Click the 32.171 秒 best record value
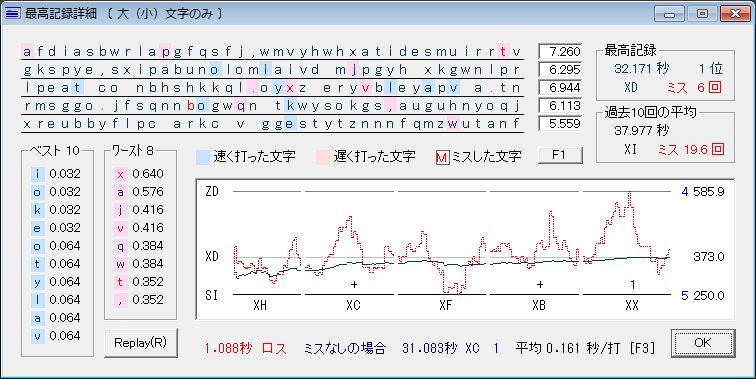Image resolution: width=756 pixels, height=379 pixels. pos(642,68)
